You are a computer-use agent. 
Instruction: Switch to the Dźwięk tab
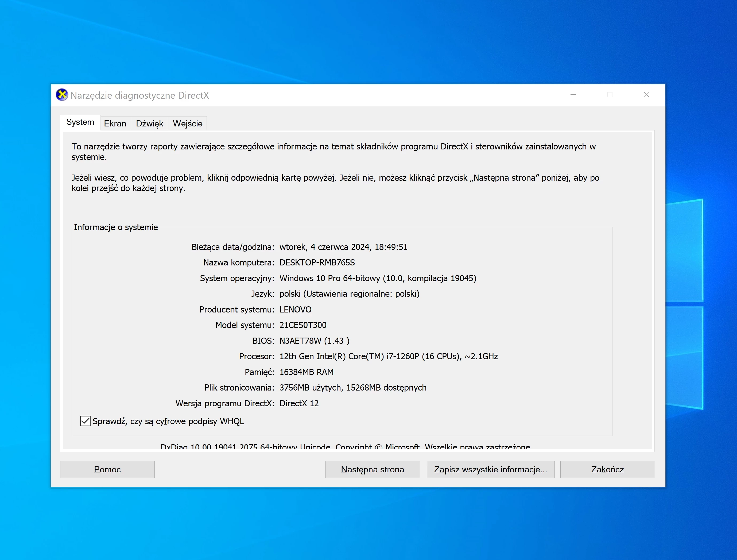pyautogui.click(x=149, y=124)
